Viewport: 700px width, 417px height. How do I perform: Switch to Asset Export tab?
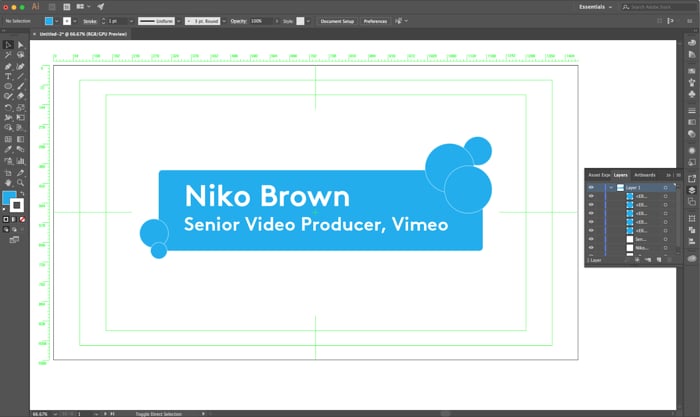[x=599, y=175]
